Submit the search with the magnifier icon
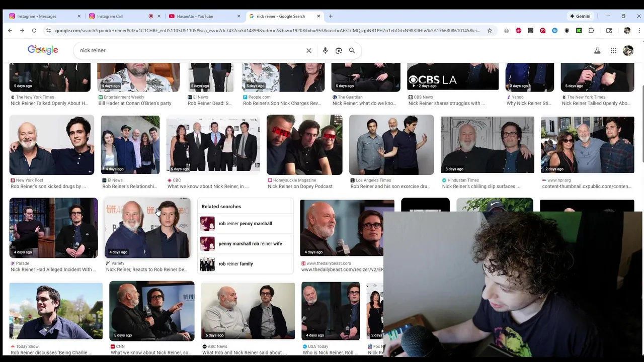Viewport: 644px width, 362px height. [352, 50]
